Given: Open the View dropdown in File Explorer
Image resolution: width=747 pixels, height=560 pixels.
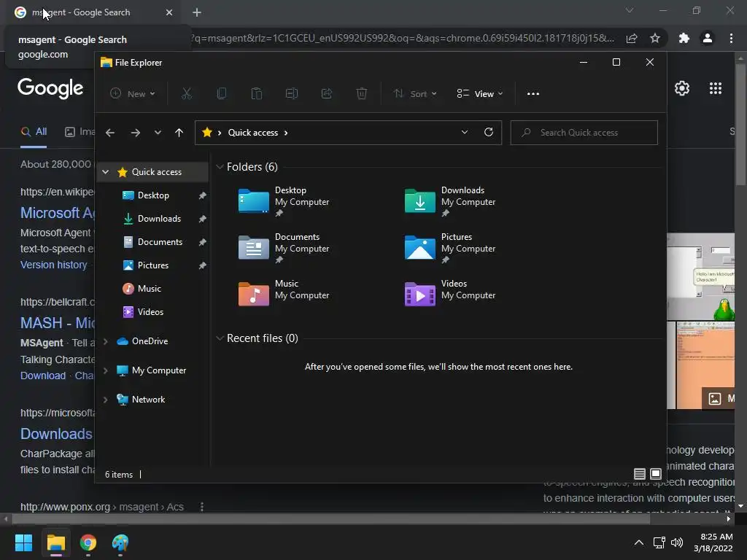Looking at the screenshot, I should click(480, 94).
